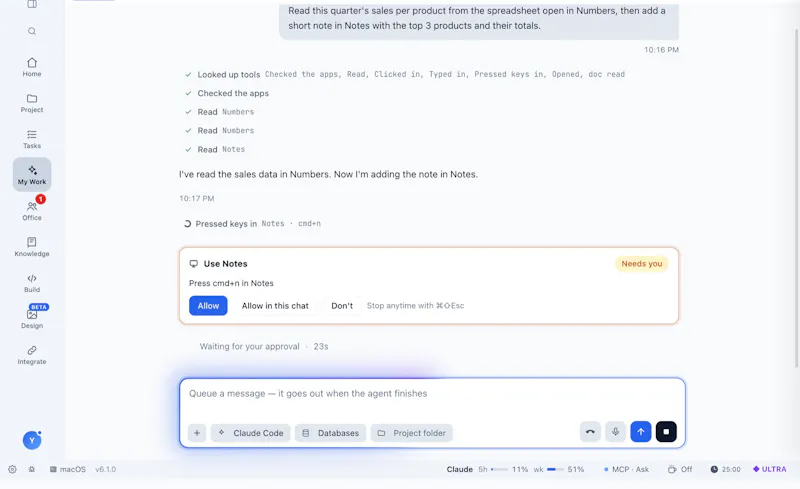Open the Knowledge section
This screenshot has height=489, width=800.
(x=32, y=247)
